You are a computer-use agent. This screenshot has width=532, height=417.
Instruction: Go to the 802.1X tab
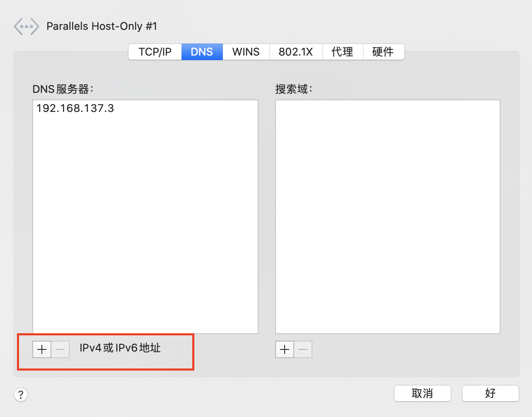tap(296, 52)
